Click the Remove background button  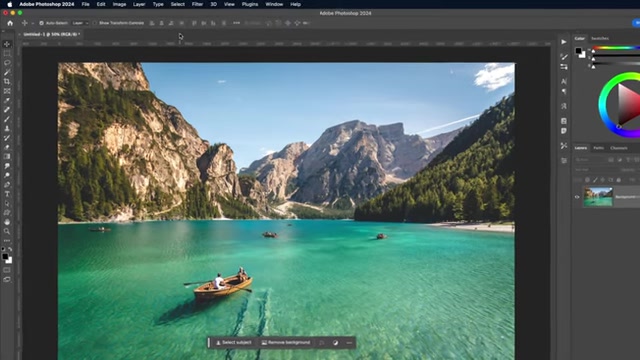286,343
